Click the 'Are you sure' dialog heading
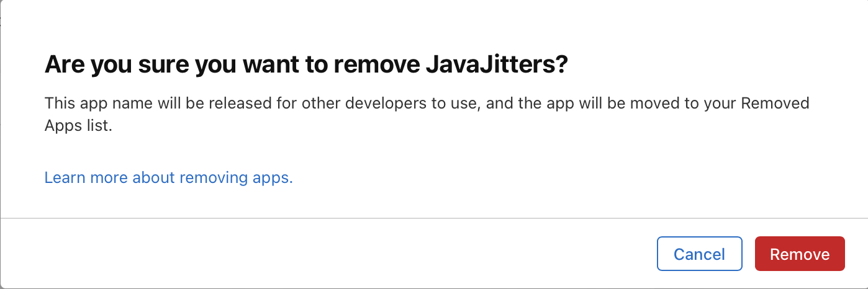 [306, 64]
